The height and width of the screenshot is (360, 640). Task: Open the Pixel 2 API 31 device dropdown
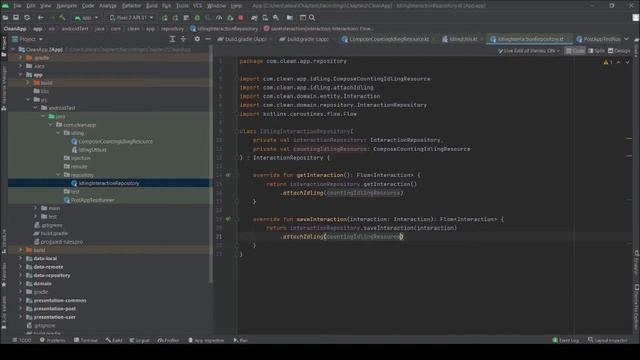pyautogui.click(x=131, y=18)
